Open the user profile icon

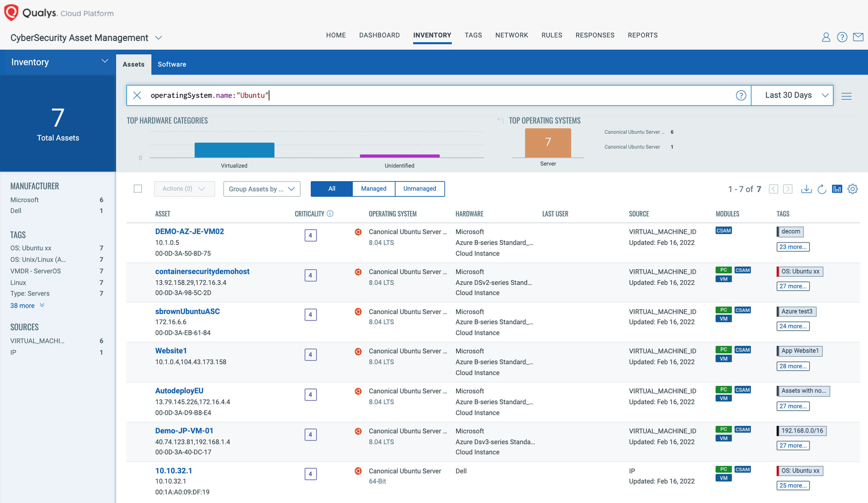tap(826, 37)
